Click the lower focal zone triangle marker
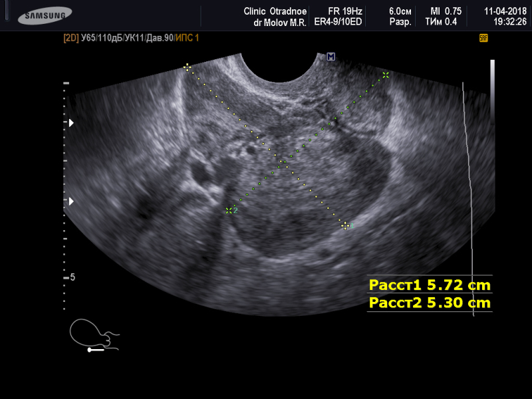Viewport: 532px width, 399px height. pyautogui.click(x=71, y=201)
